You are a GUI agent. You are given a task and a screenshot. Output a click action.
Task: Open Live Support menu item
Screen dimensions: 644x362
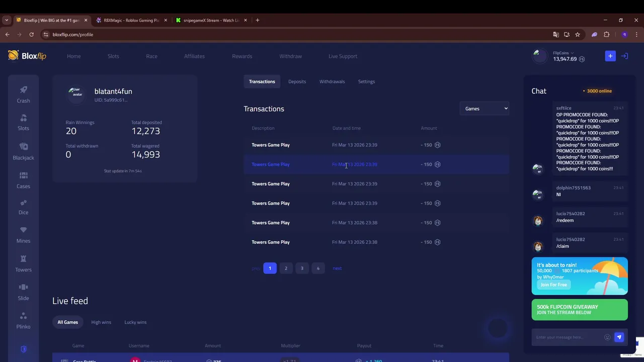[343, 56]
